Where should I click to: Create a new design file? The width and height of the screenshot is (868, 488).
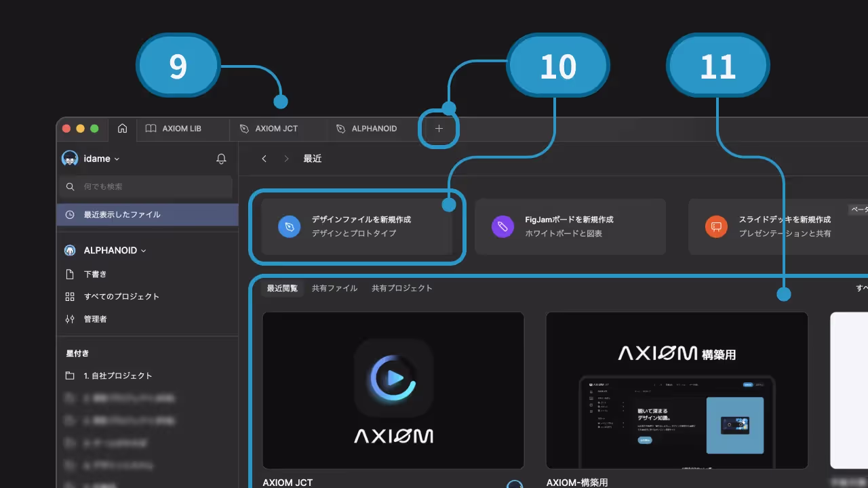[x=357, y=226]
